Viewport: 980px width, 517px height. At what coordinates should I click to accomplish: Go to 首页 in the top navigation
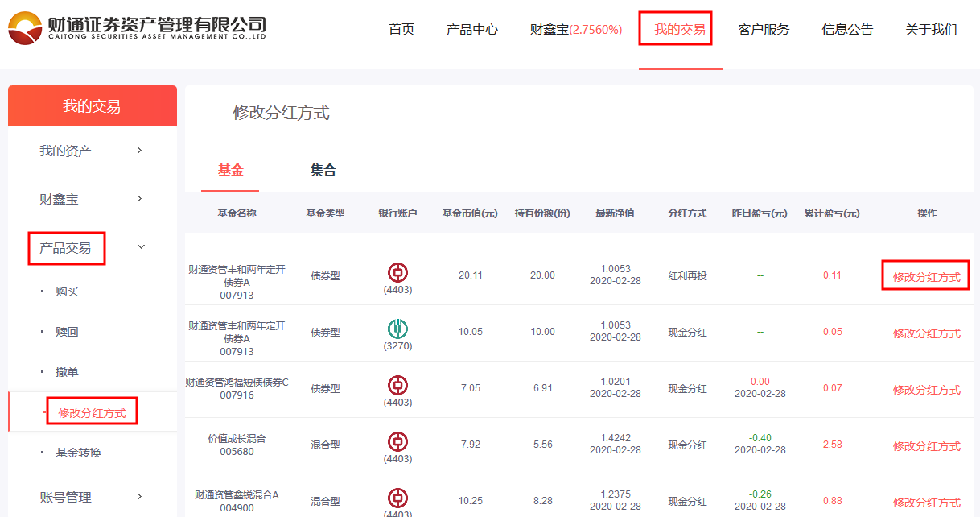click(x=401, y=30)
